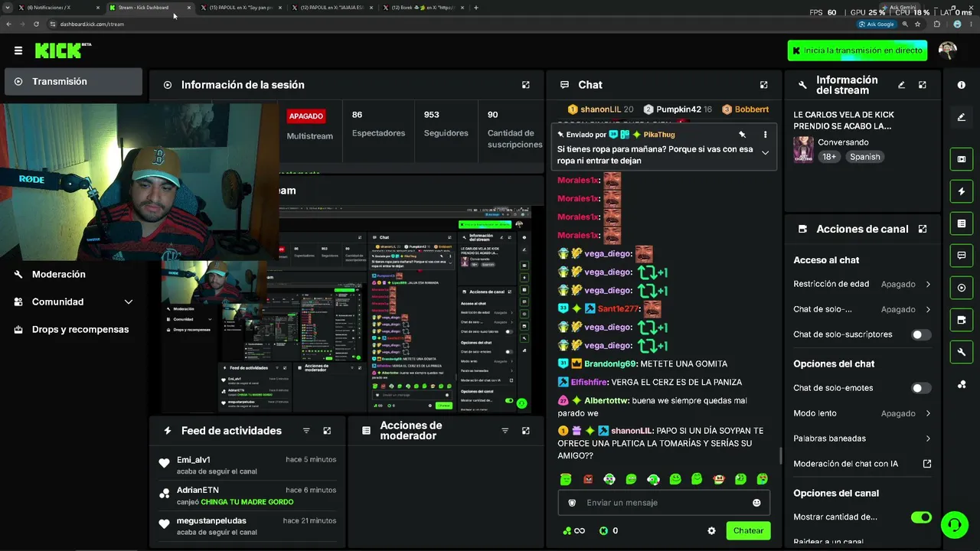
Task: Disable Mostrar cantidad de switch
Action: [x=921, y=517]
